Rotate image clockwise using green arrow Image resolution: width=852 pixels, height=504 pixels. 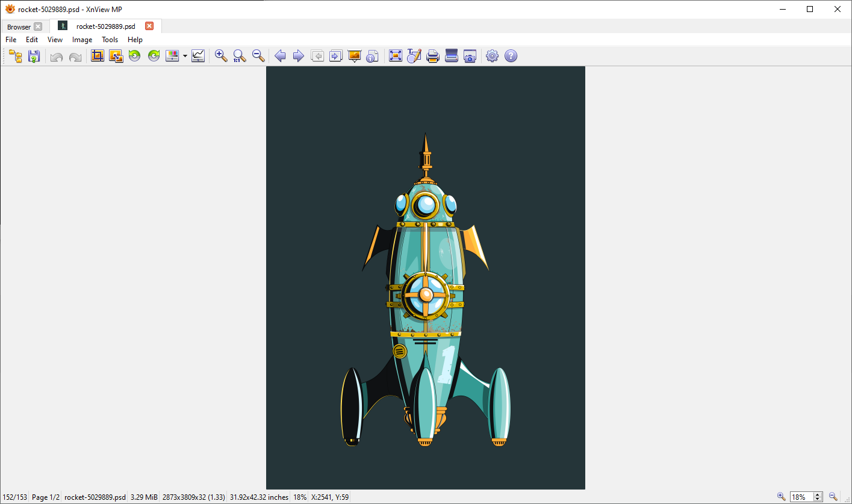tap(154, 56)
